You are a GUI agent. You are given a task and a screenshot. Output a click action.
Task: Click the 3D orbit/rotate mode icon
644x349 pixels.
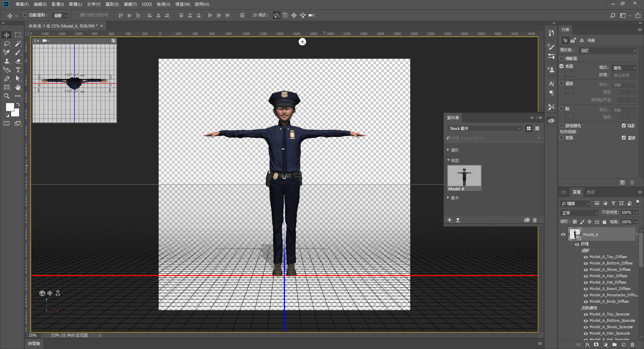point(276,15)
